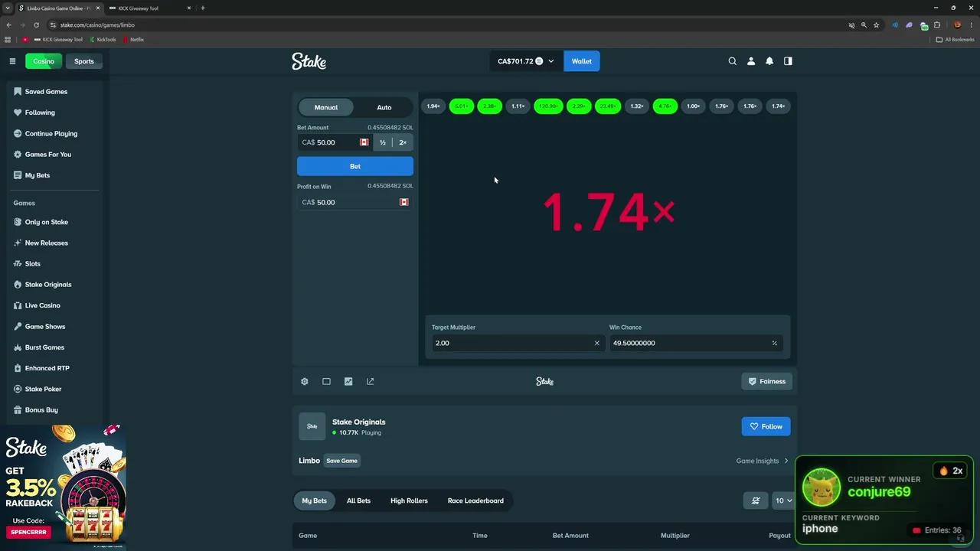980x551 pixels.
Task: Select the All Bets tab
Action: [358, 500]
